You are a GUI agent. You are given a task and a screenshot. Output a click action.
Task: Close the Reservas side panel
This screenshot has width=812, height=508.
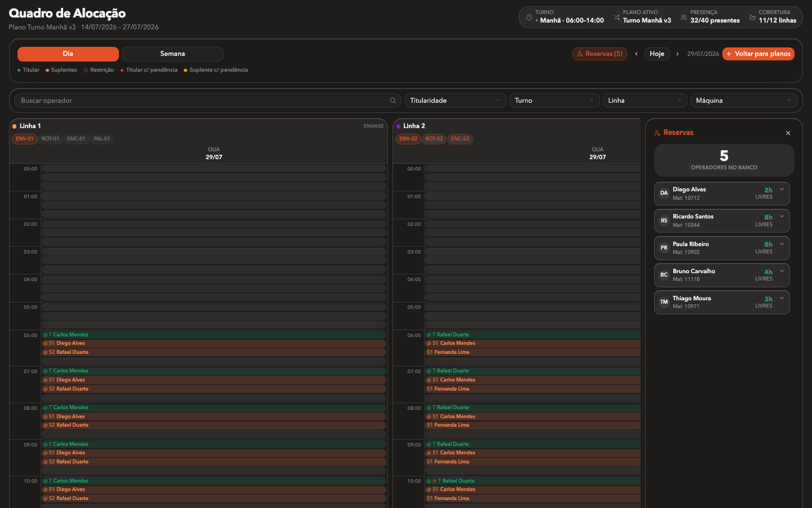point(788,133)
